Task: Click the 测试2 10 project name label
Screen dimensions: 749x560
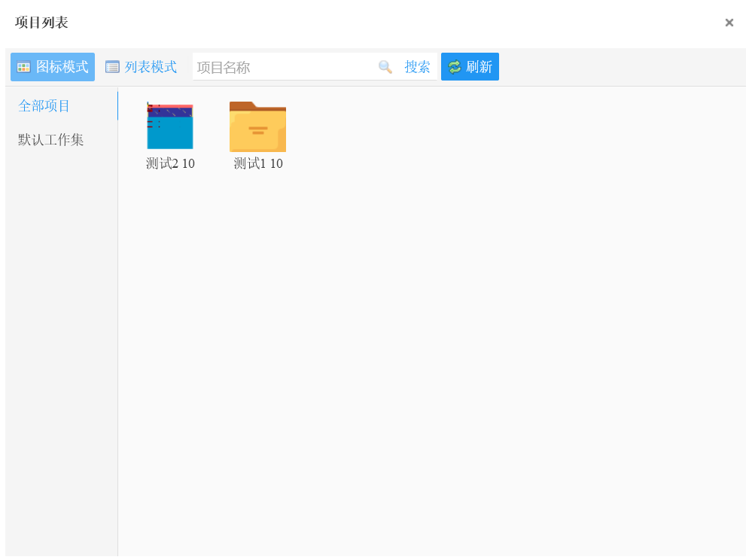Action: pyautogui.click(x=170, y=163)
